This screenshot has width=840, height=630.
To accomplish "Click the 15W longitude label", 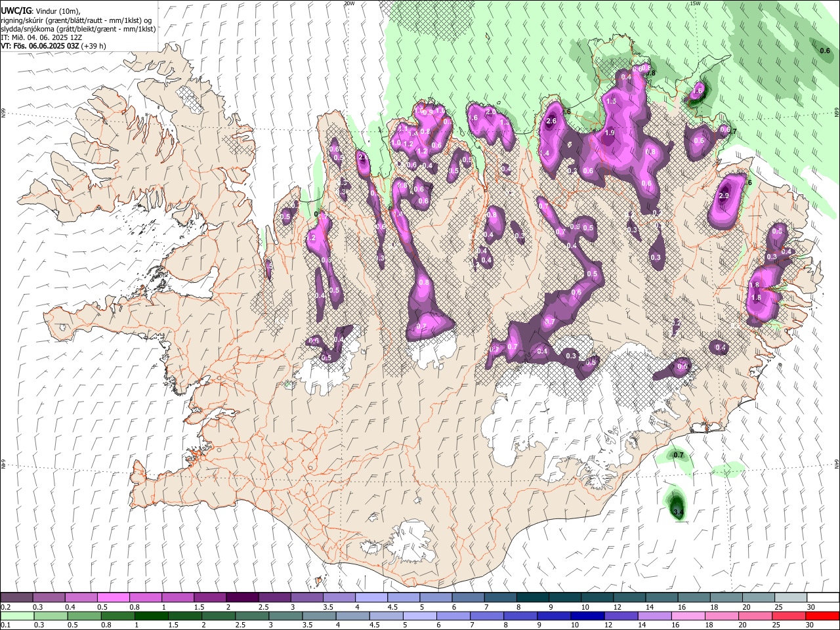I will tap(695, 3).
